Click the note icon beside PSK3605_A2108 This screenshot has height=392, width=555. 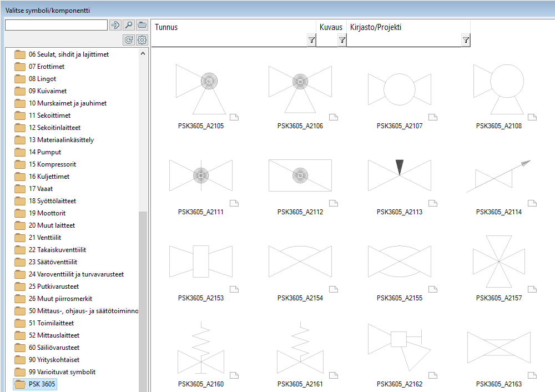click(x=532, y=117)
